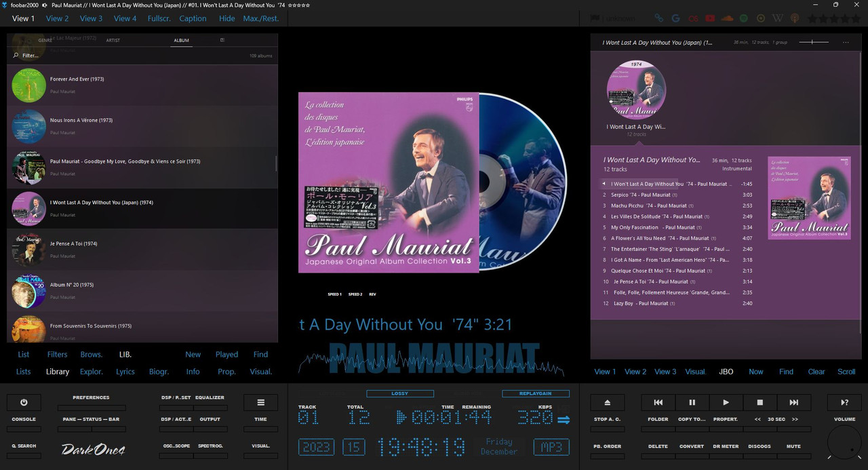Open the playlist three-dot options menu
868x470 pixels.
click(x=846, y=42)
